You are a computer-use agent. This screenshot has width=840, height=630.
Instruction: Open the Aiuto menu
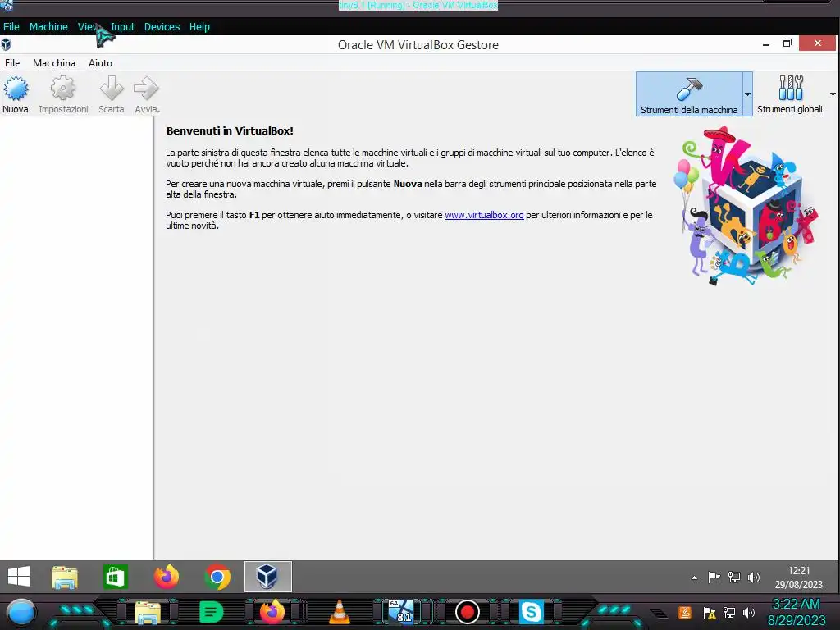tap(100, 63)
